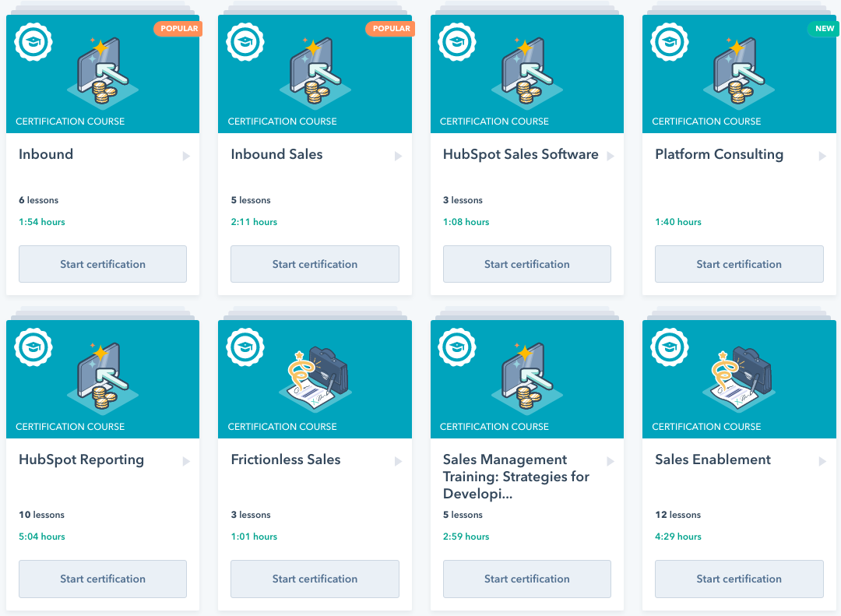This screenshot has width=841, height=616.
Task: Click the NEW tag on Platform Consulting
Action: (824, 29)
